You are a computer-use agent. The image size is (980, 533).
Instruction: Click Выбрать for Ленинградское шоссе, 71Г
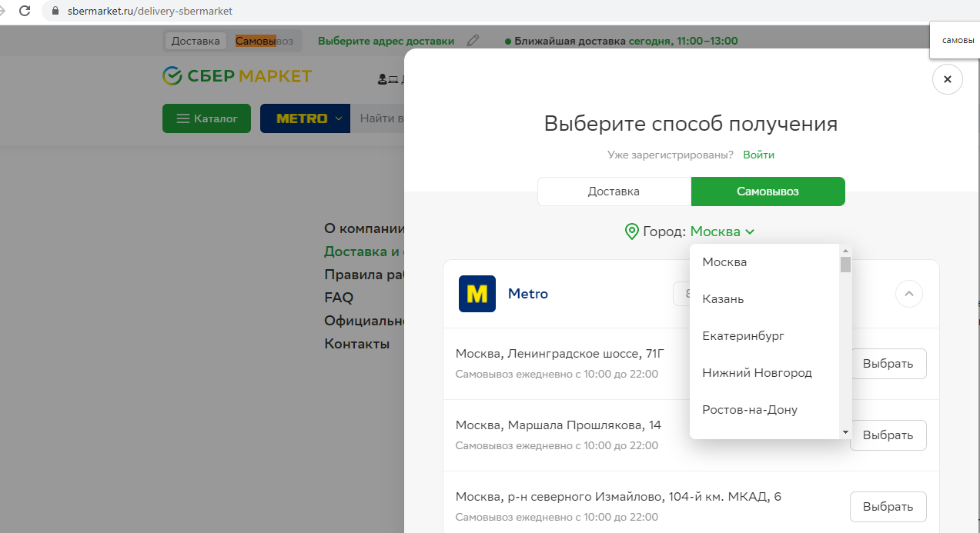tap(888, 364)
